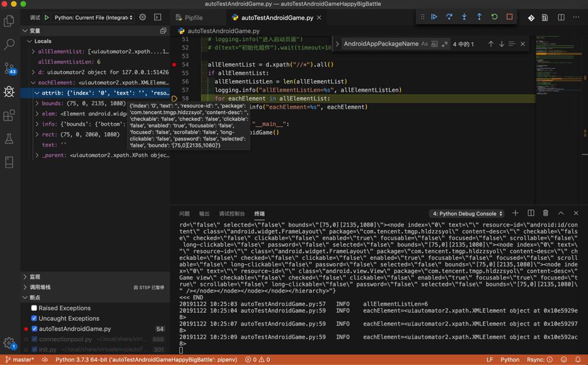Open the Explorer view in activity bar
This screenshot has width=588, height=365.
(9, 21)
